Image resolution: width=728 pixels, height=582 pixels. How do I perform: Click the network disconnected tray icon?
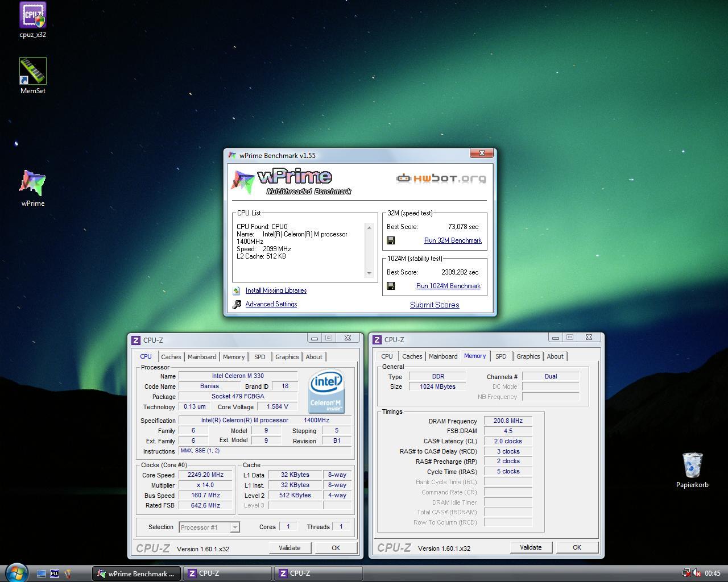pyautogui.click(x=686, y=573)
